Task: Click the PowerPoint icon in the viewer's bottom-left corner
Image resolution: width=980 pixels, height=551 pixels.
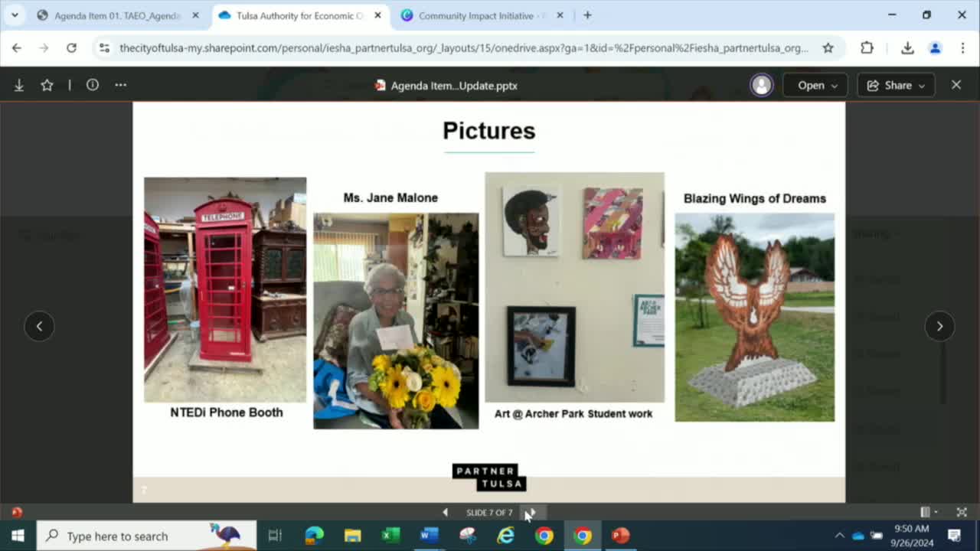Action: (17, 512)
